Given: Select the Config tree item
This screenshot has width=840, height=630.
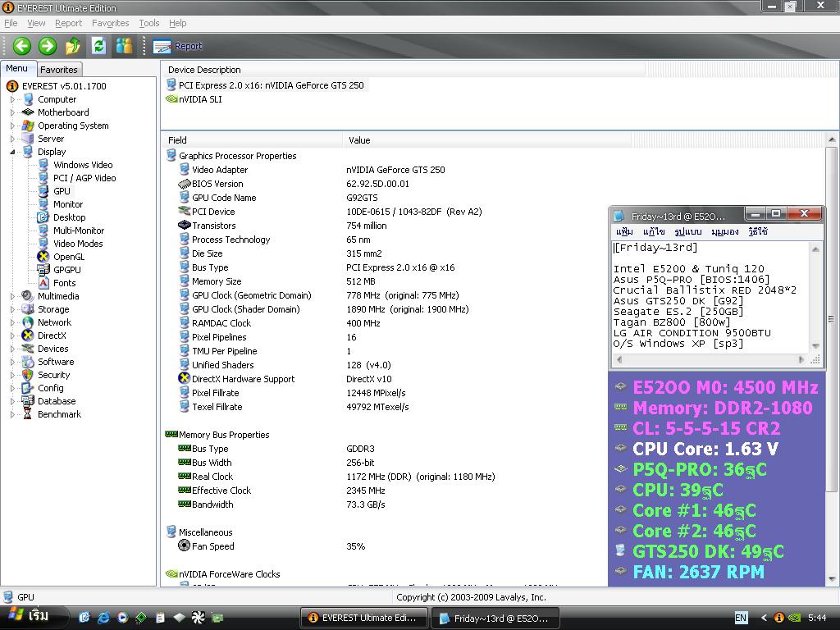Looking at the screenshot, I should pos(50,388).
